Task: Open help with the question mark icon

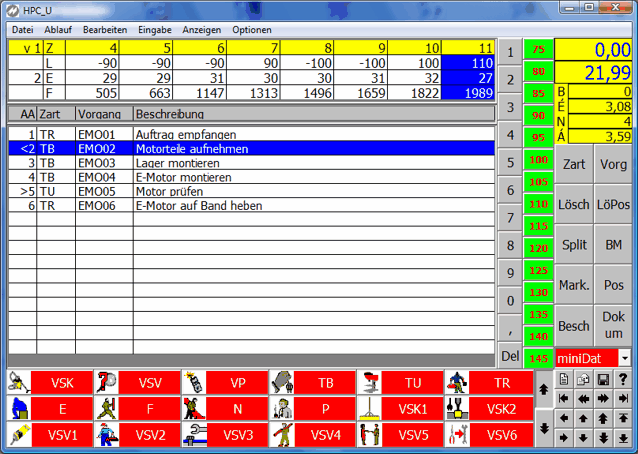Action: pyautogui.click(x=623, y=378)
